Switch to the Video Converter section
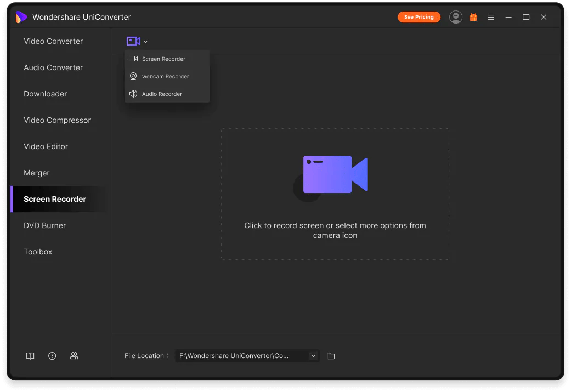The height and width of the screenshot is (392, 571). (x=53, y=41)
